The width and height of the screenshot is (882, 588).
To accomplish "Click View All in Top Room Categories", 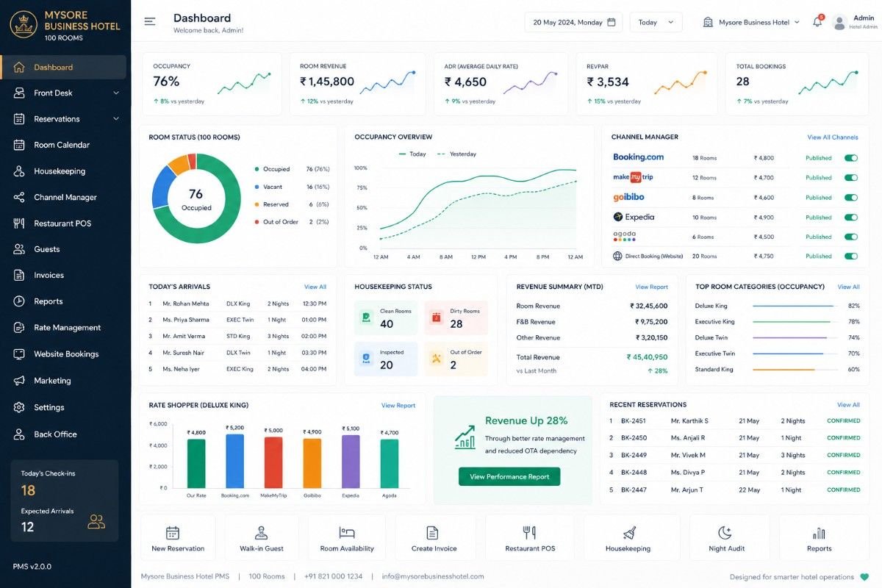I will [x=848, y=287].
